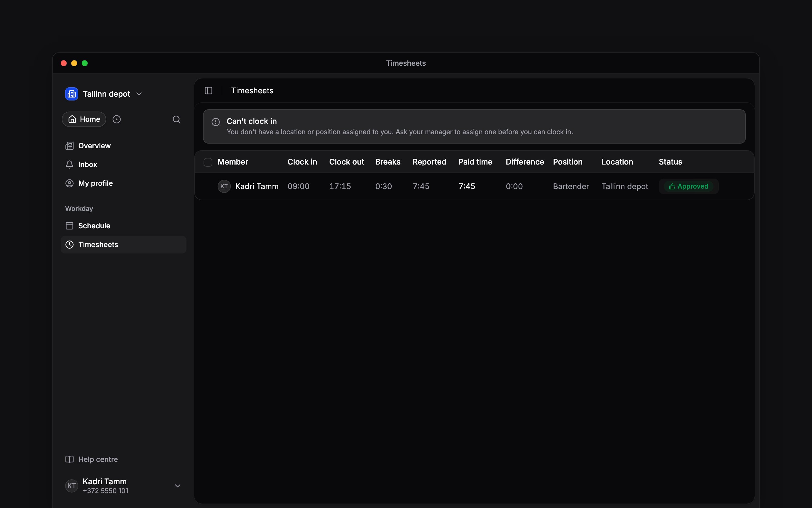Open Inbox in the sidebar

tap(123, 165)
